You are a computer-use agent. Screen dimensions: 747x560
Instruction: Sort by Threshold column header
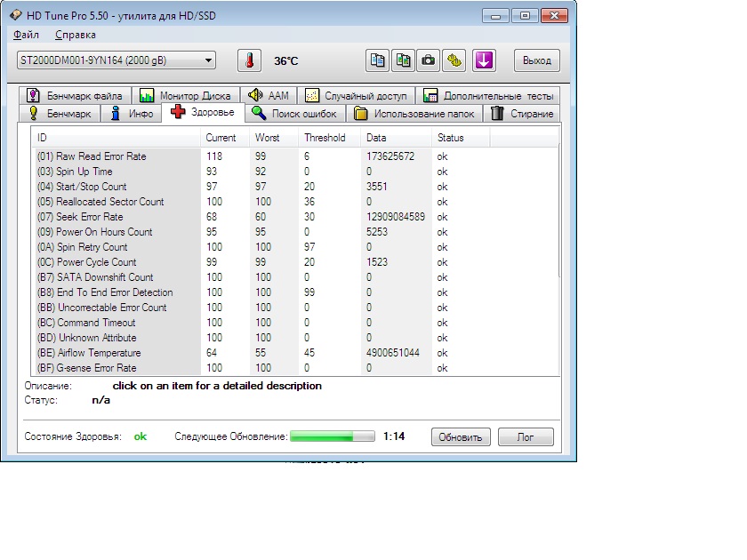pos(330,138)
